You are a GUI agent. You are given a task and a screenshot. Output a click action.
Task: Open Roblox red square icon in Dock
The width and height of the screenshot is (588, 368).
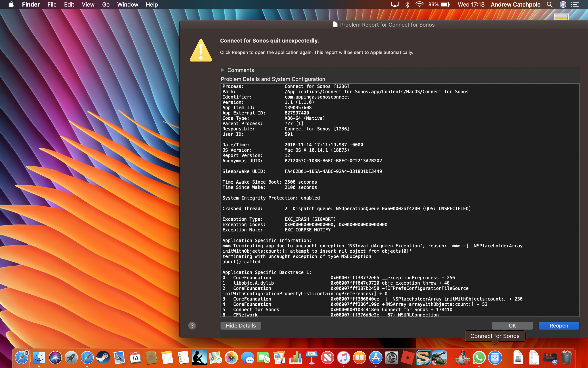click(x=408, y=358)
